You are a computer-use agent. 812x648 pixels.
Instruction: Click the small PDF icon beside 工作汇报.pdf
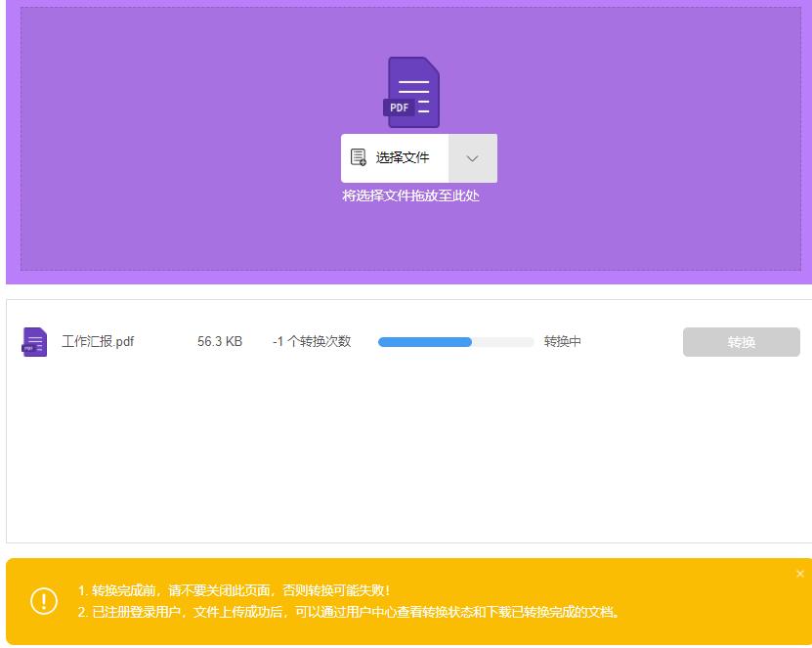(x=33, y=342)
